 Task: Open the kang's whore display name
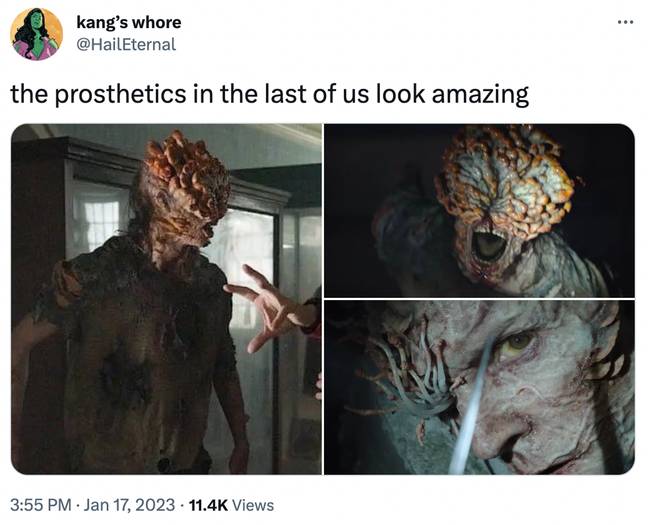pyautogui.click(x=129, y=22)
